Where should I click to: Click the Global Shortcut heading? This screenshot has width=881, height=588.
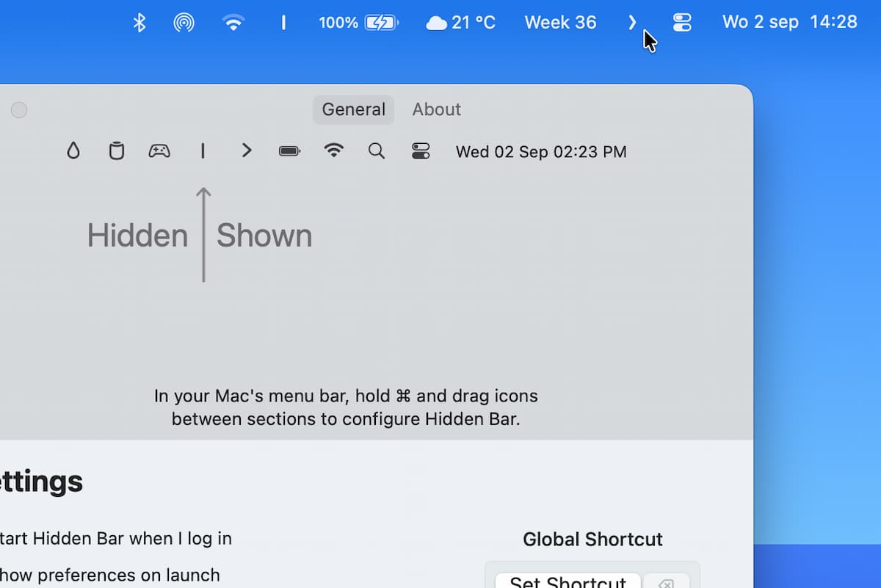tap(592, 540)
